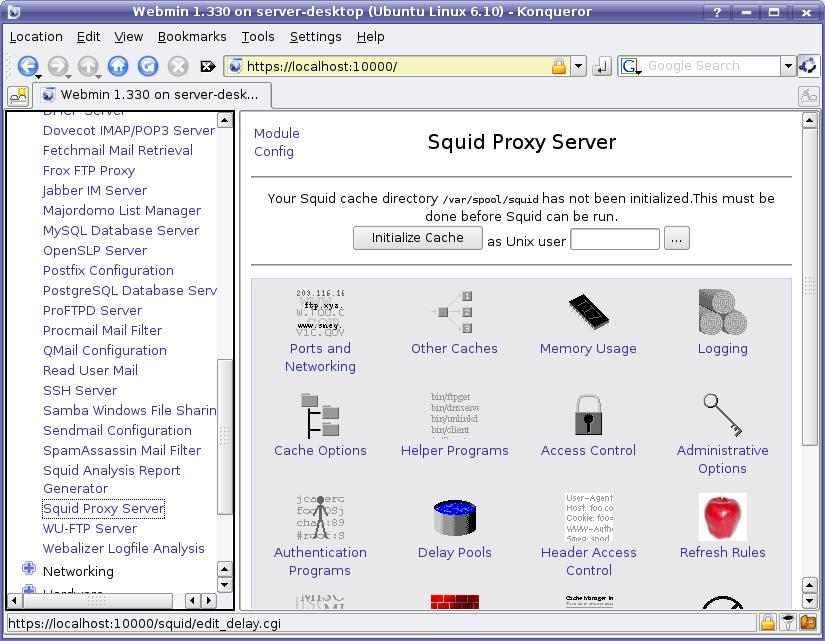The width and height of the screenshot is (825, 641).
Task: Open the Helper Programs icon
Action: pos(454,416)
